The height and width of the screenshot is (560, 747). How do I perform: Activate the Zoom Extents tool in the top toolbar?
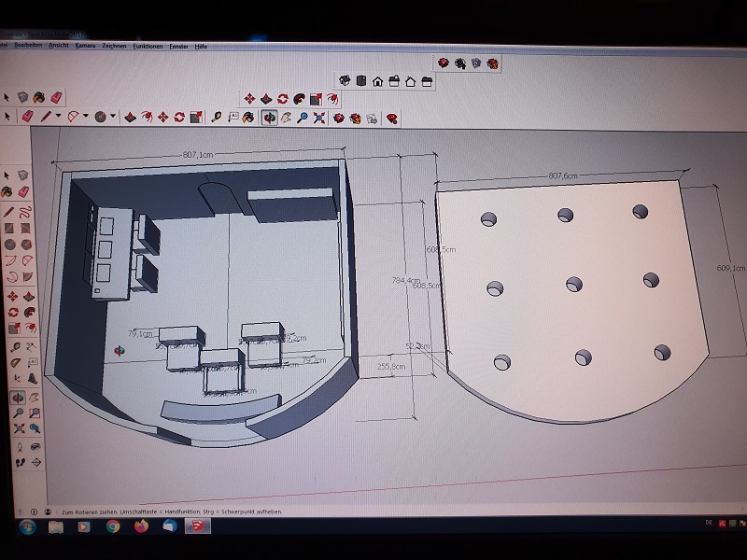[x=318, y=118]
